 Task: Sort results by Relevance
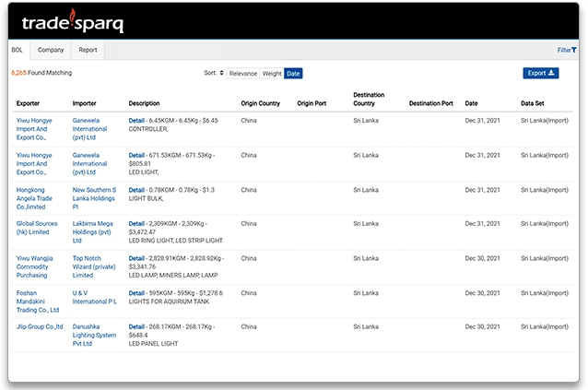click(x=243, y=74)
